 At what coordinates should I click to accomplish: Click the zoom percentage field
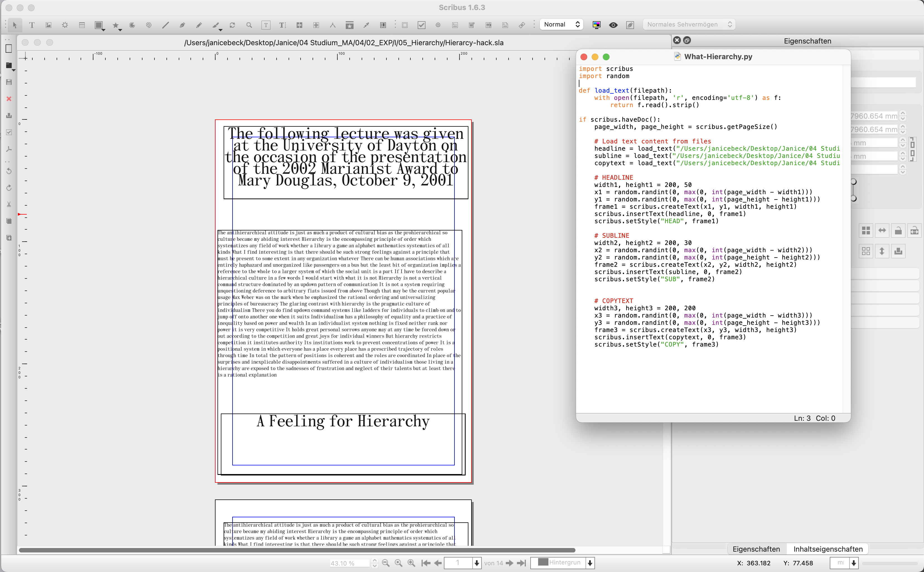[x=350, y=563]
